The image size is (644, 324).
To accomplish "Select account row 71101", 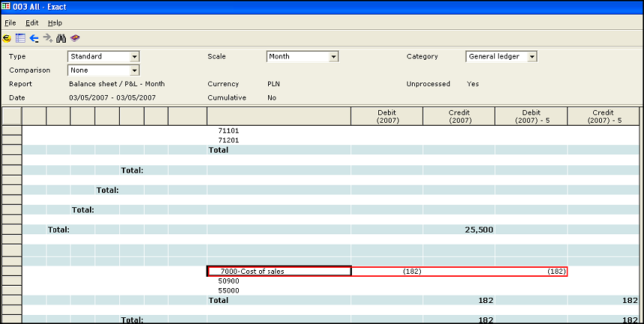I will point(228,131).
